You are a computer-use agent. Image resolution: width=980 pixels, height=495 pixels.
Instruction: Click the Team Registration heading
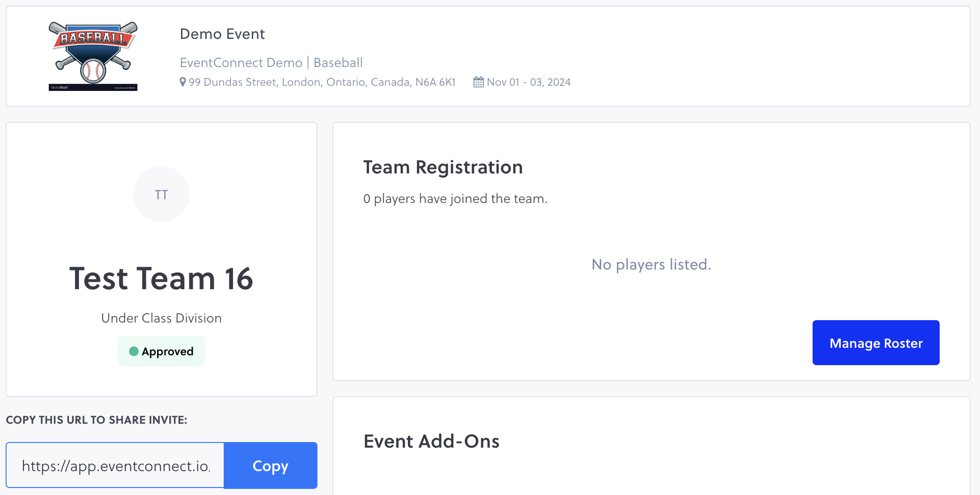pos(443,167)
